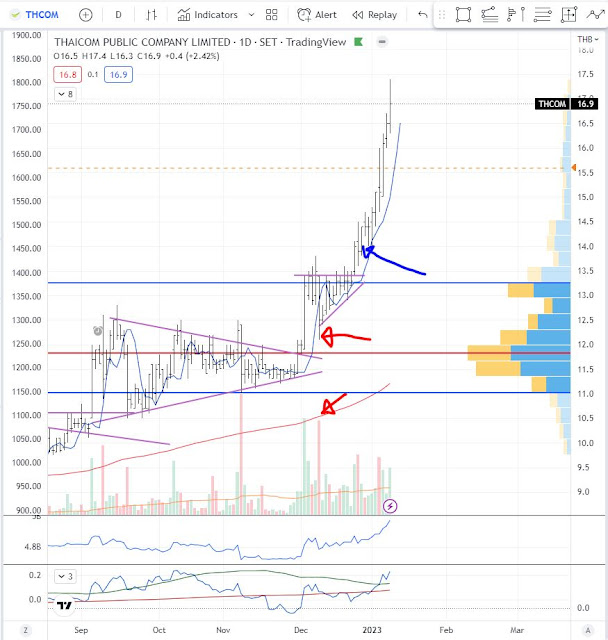This screenshot has width=608, height=640.
Task: Click the purple lightning event icon
Action: tap(390, 507)
